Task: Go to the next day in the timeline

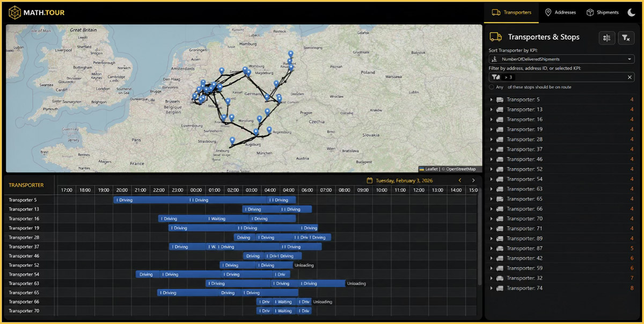Action: tap(473, 181)
